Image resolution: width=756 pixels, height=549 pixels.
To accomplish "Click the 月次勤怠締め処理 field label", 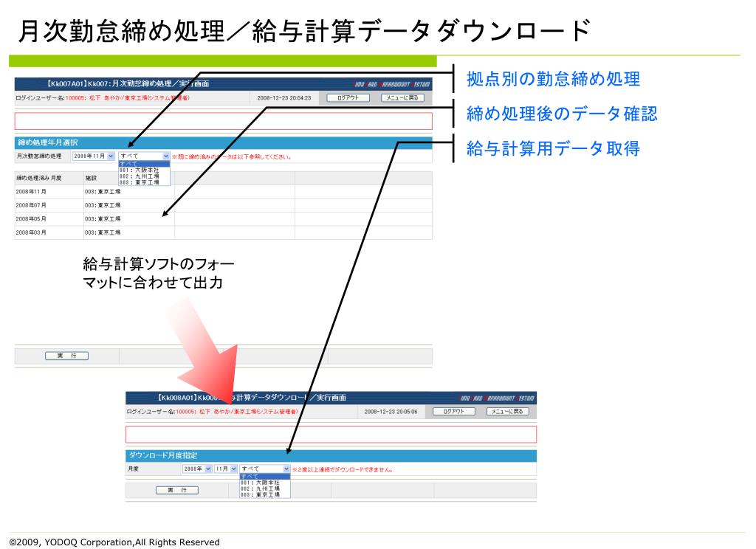I will tap(39, 156).
